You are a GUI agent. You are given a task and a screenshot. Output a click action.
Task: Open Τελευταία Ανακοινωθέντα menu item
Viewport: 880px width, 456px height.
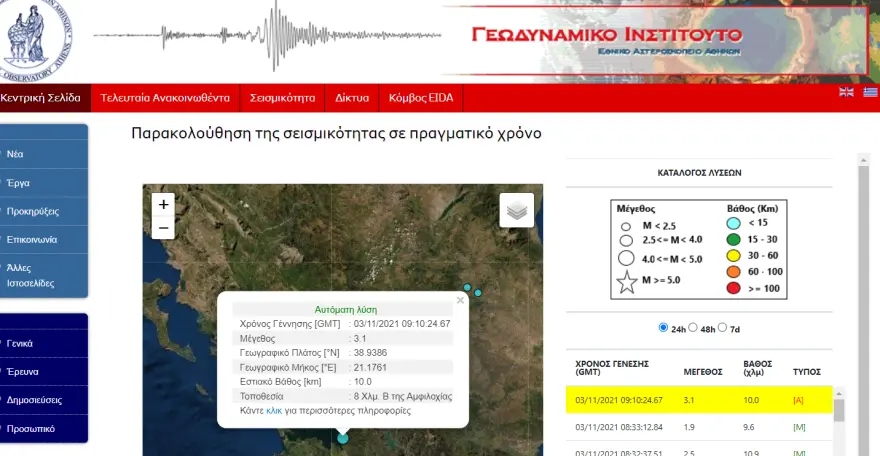(x=165, y=98)
